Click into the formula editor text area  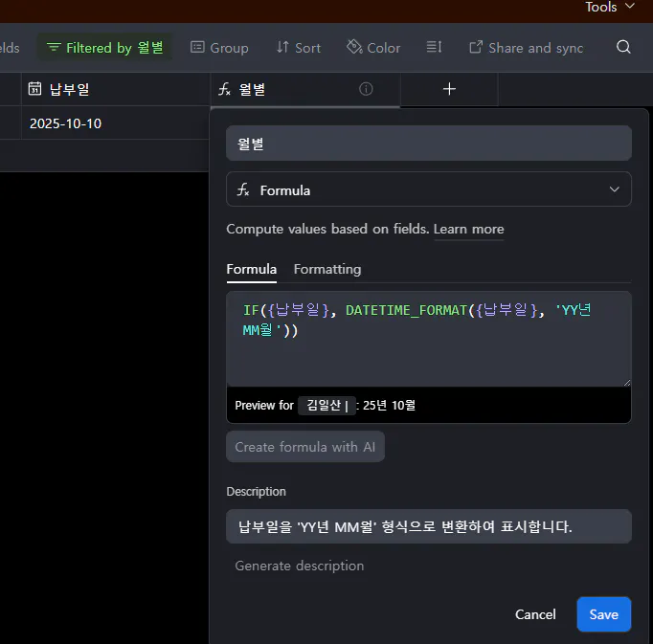coord(429,339)
